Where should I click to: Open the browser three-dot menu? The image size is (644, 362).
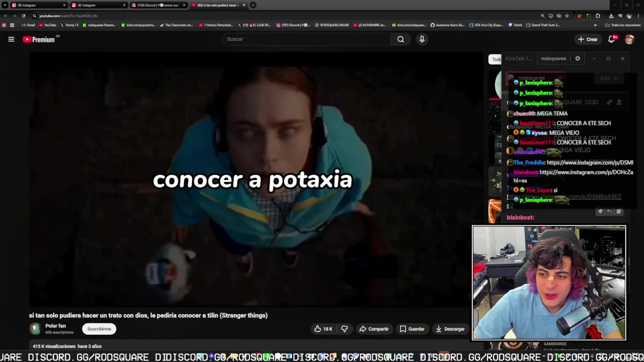638,16
